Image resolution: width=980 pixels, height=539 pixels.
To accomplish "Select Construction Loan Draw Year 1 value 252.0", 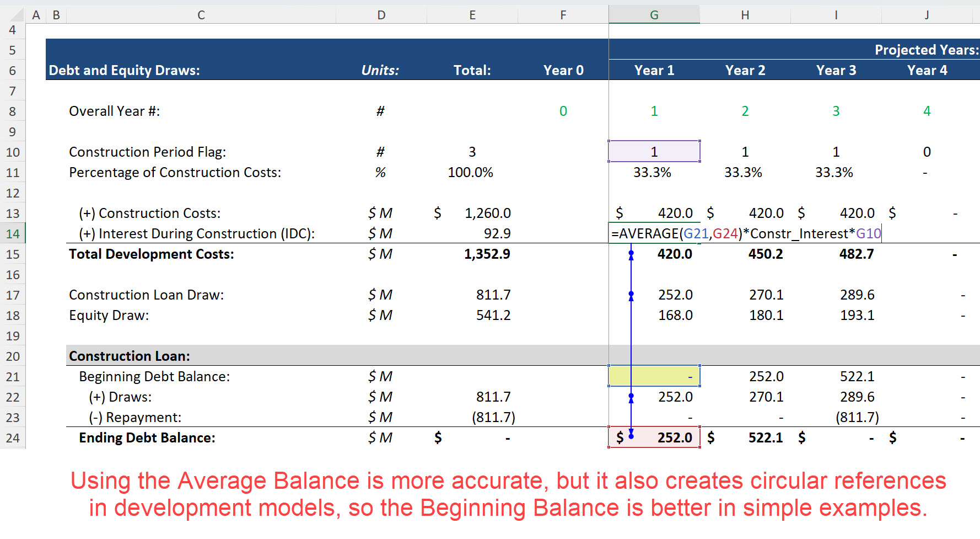I will tap(675, 295).
